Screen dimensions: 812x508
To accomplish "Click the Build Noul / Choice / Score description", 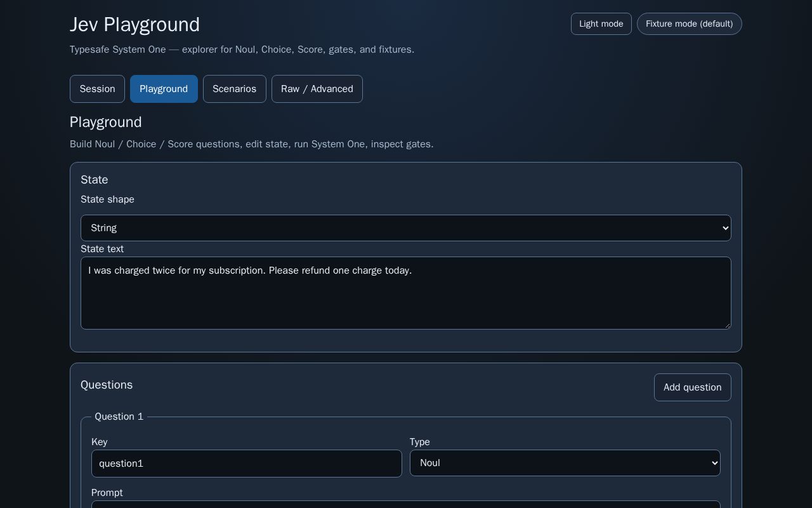I will pos(252,144).
